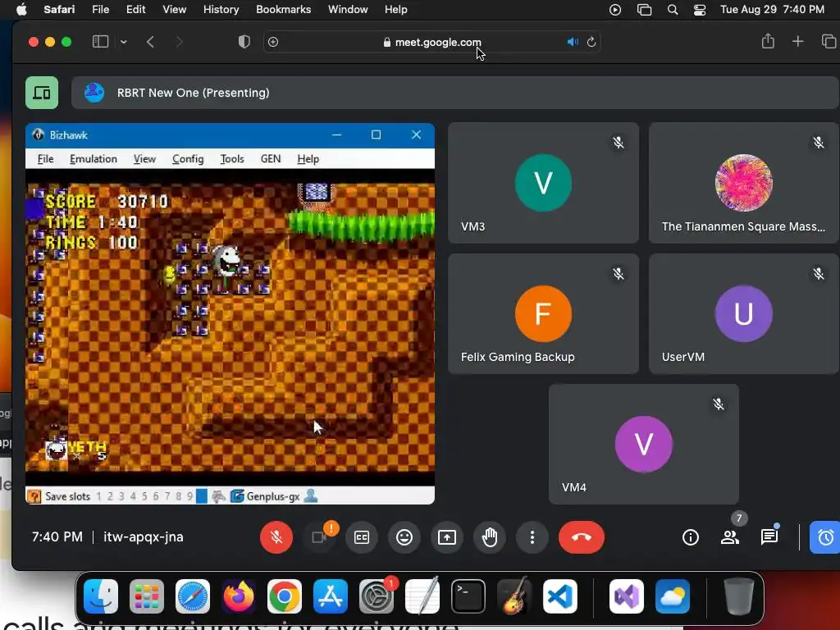Click the muted mic icon on VM3 tile

tap(619, 143)
